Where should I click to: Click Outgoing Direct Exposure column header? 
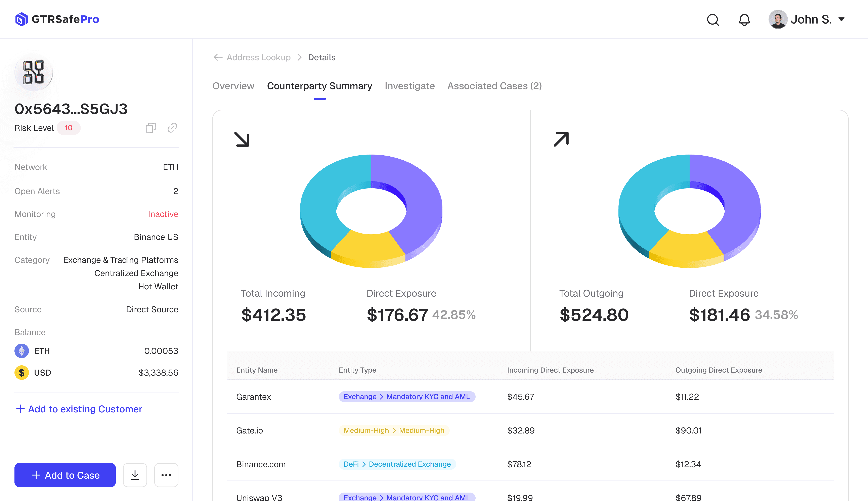pyautogui.click(x=719, y=370)
